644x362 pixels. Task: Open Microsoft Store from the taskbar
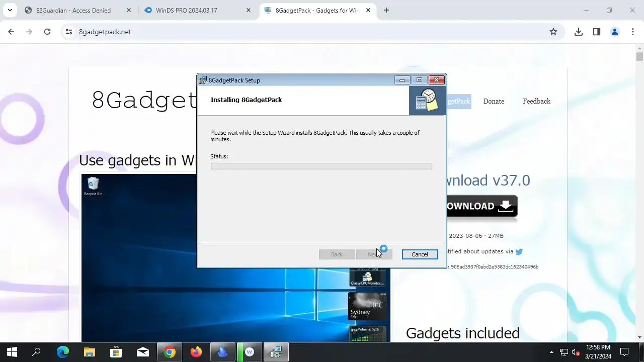point(116,352)
